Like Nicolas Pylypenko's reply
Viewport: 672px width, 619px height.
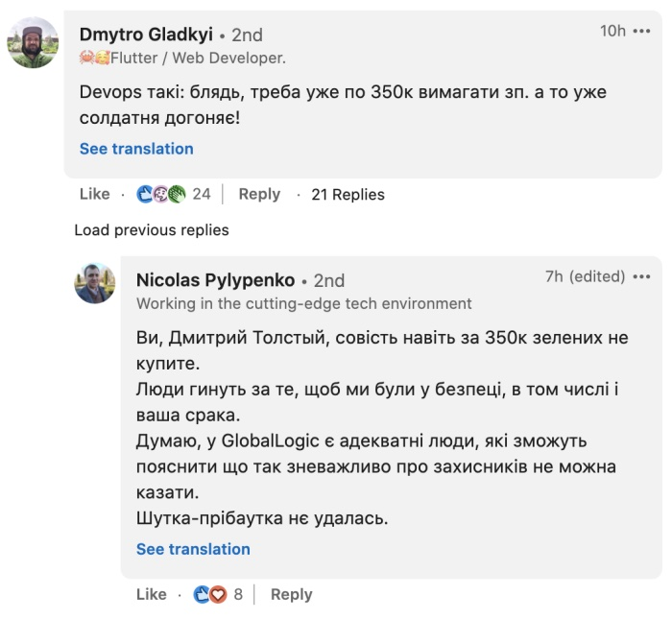point(151,594)
